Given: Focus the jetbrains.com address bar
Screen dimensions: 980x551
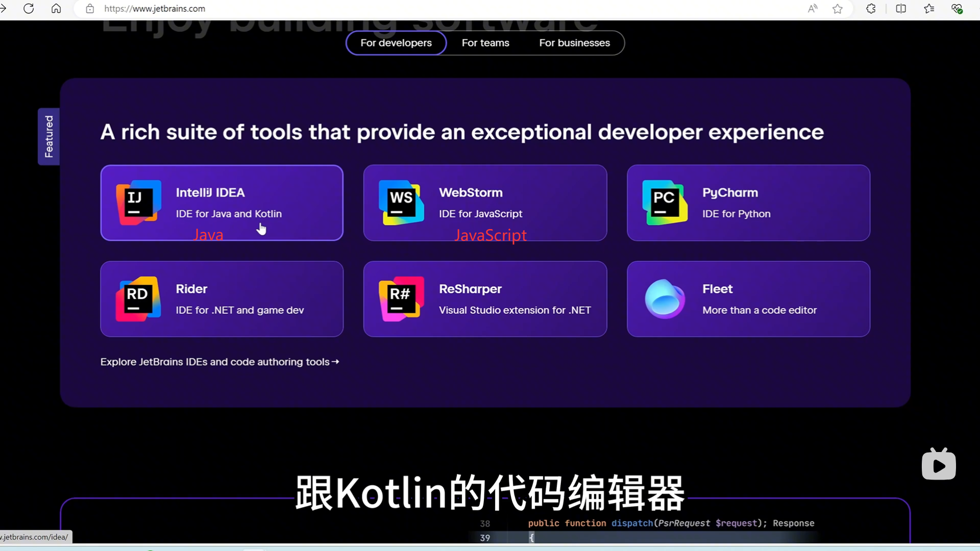Looking at the screenshot, I should pos(357,9).
